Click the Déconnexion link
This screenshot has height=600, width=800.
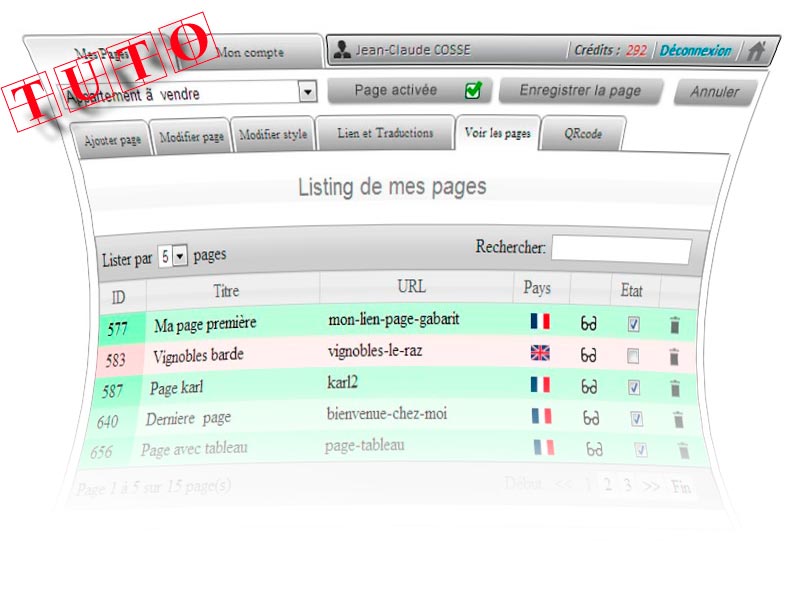point(695,51)
